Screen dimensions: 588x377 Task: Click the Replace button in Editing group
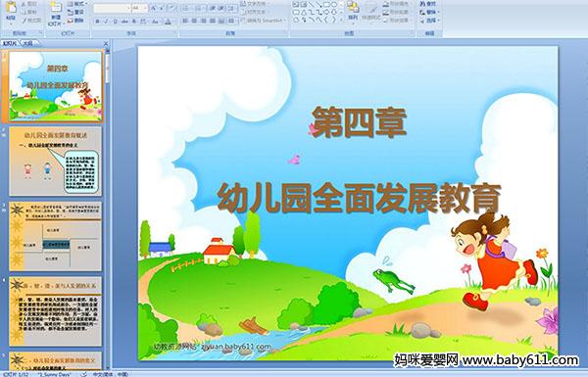(429, 12)
